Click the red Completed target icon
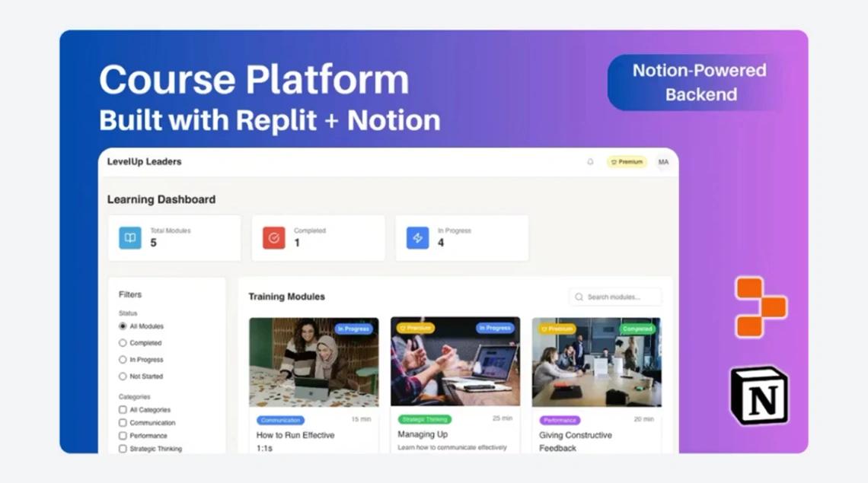The height and width of the screenshot is (483, 868). pyautogui.click(x=273, y=238)
